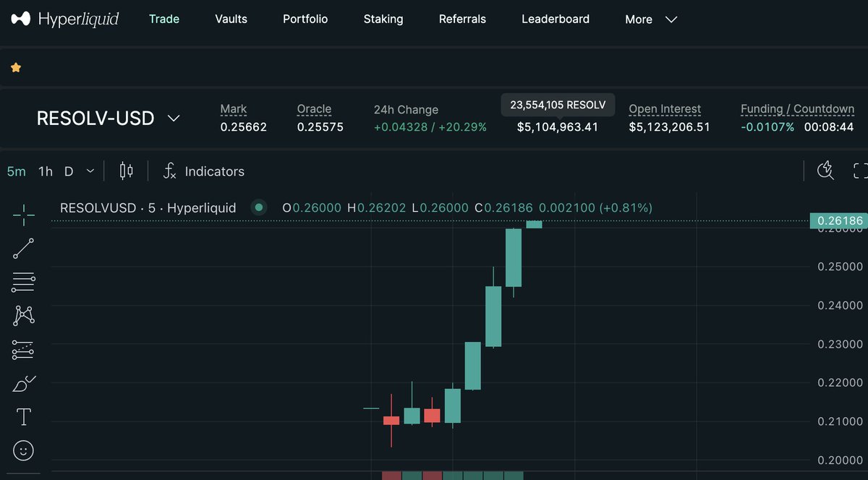The image size is (868, 480).
Task: Go to the Vaults page
Action: 231,19
